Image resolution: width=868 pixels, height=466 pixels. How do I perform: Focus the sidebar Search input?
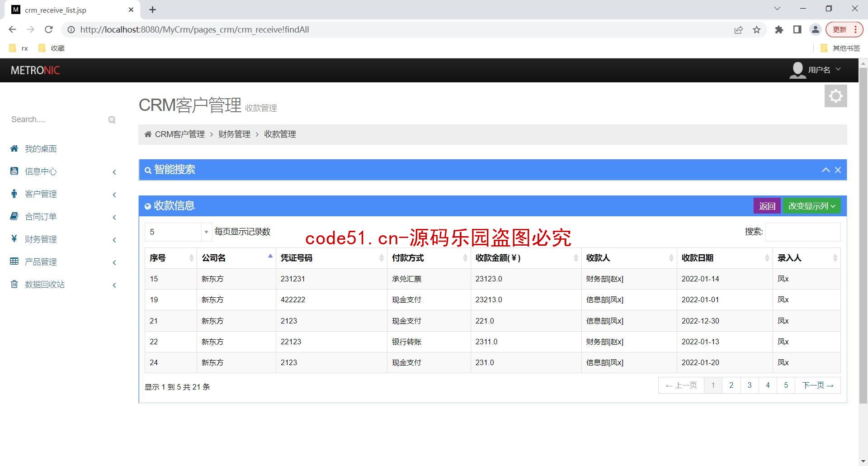(x=58, y=119)
